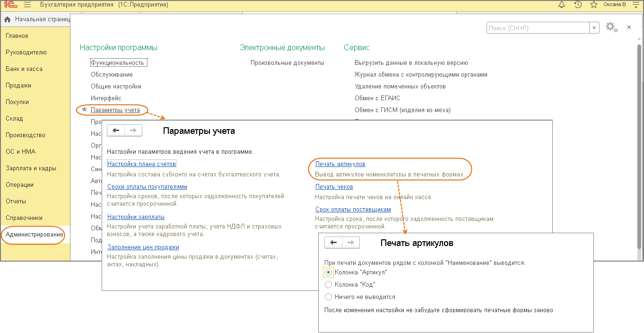Screen dimensions: 644x333
Task: Open the history clock icon
Action: 578,5
